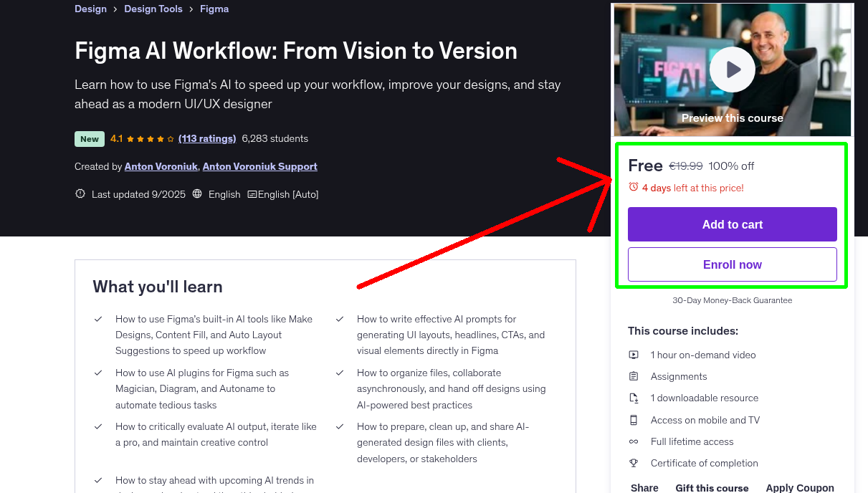Click the certificate trophy icon
The height and width of the screenshot is (493, 868).
click(634, 463)
